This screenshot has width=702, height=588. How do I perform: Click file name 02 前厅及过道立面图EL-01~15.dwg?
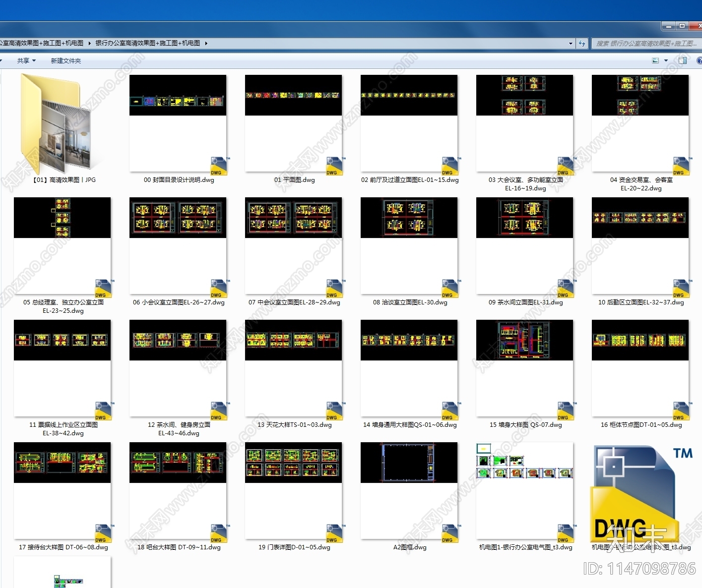pyautogui.click(x=410, y=180)
